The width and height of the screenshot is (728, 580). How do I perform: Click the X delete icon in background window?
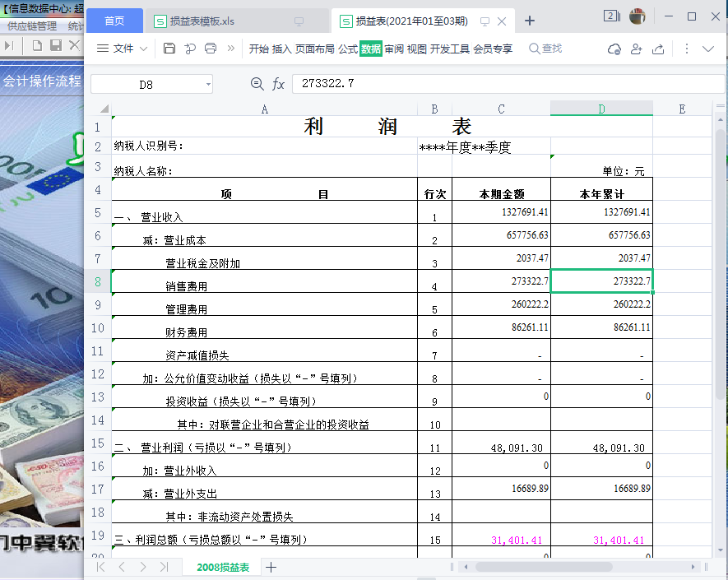[74, 45]
